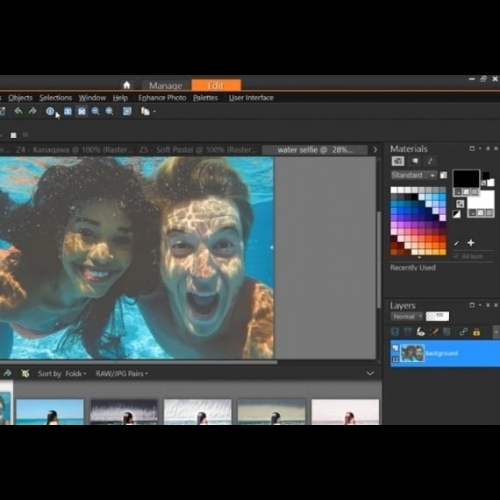Open the Palettes menu

click(x=205, y=98)
